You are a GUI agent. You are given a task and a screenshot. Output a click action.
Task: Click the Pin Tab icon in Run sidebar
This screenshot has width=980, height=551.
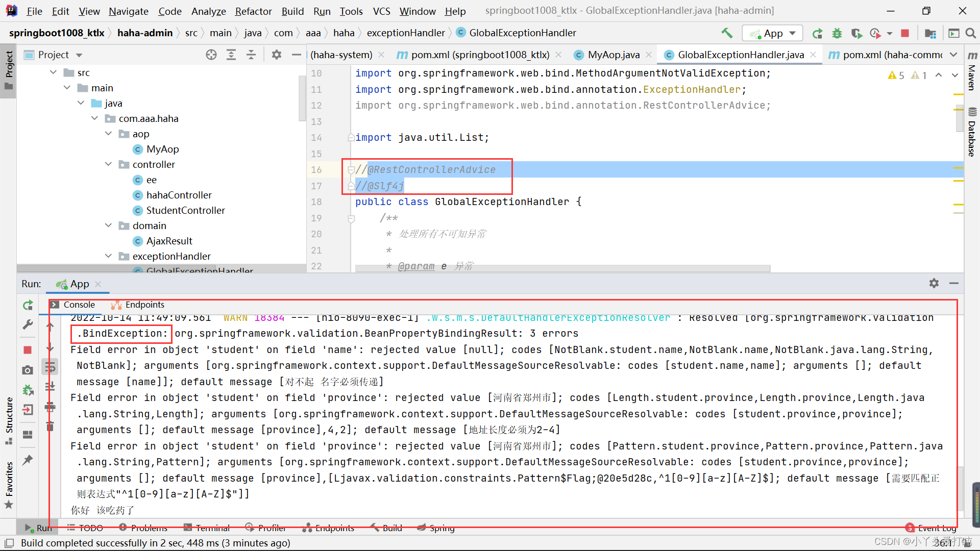28,460
